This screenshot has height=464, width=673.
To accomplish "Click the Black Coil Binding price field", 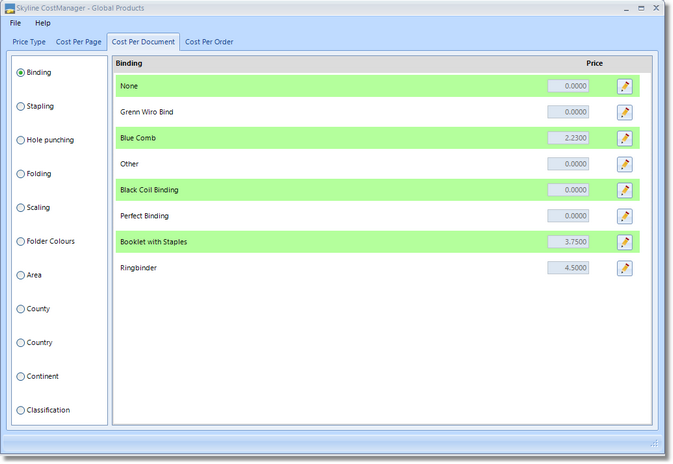I will (568, 190).
